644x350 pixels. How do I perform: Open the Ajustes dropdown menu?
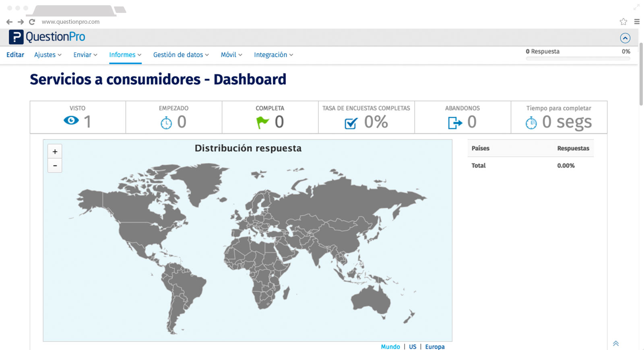click(x=47, y=55)
